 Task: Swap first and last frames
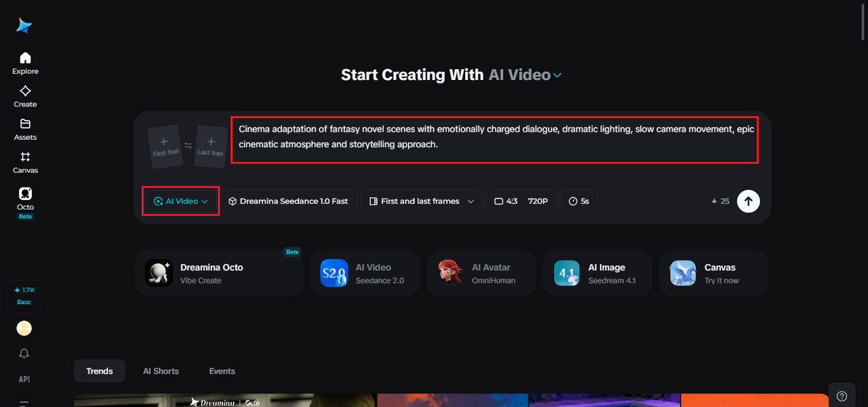click(x=188, y=146)
